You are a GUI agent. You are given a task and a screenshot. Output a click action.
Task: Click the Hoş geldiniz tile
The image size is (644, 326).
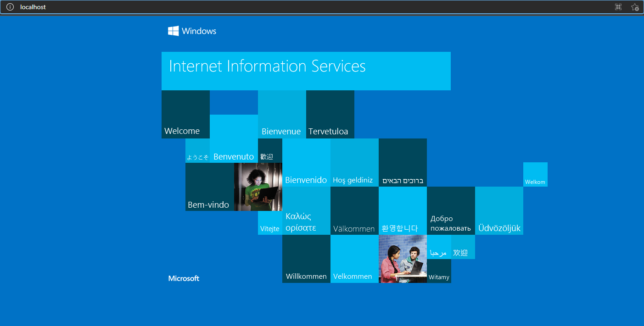354,162
